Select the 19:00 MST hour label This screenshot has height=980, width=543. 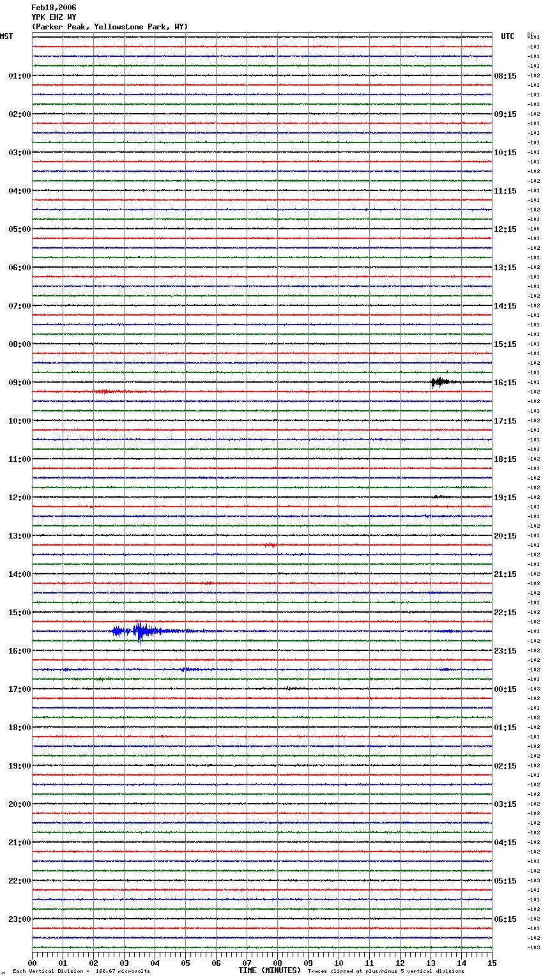pos(20,766)
